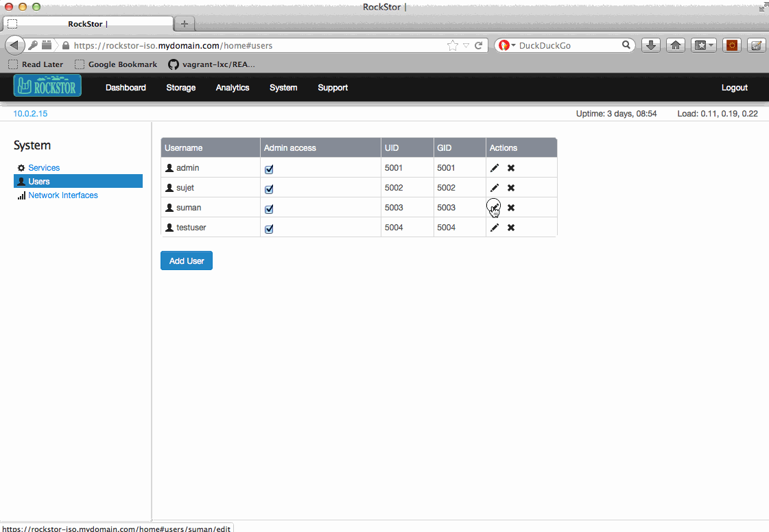Screen dimensions: 769x532
Task: Edit user suman via pencil icon
Action: (x=495, y=208)
